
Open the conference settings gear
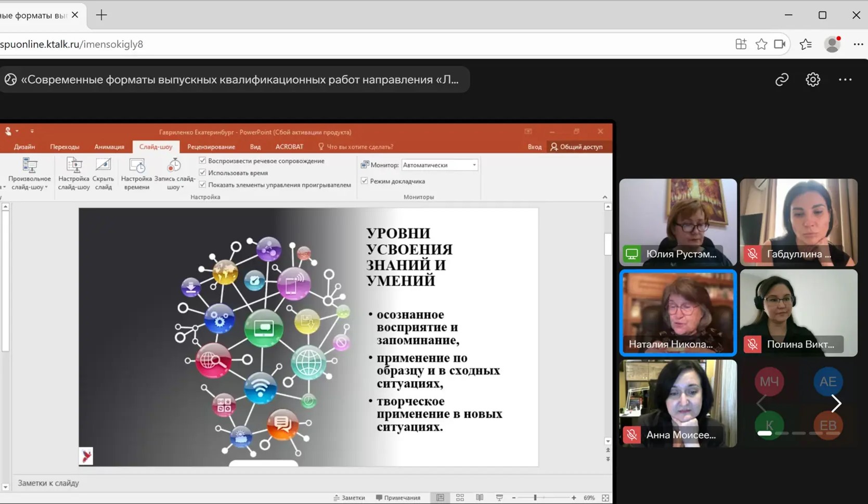tap(812, 80)
